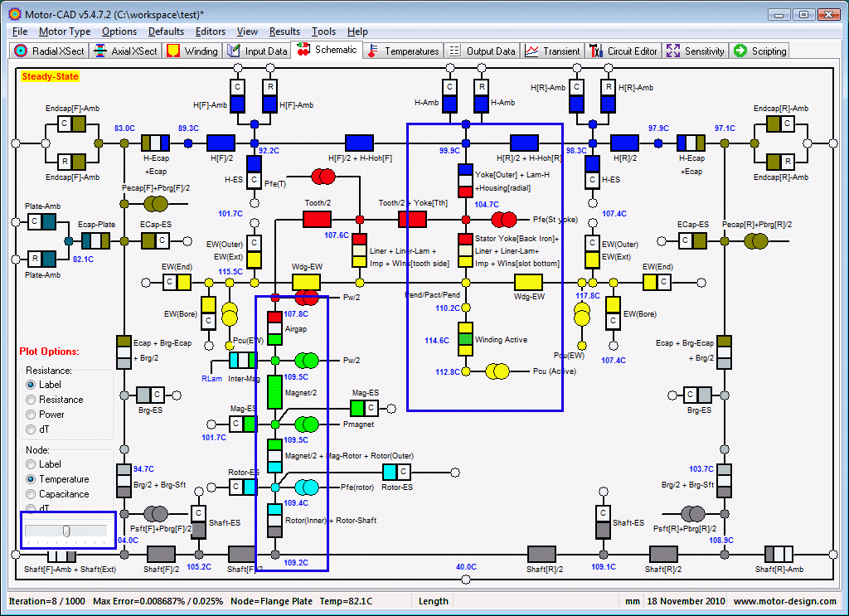Click the left Wdg-EW yellow resistor block
This screenshot has height=616, width=849.
[306, 282]
